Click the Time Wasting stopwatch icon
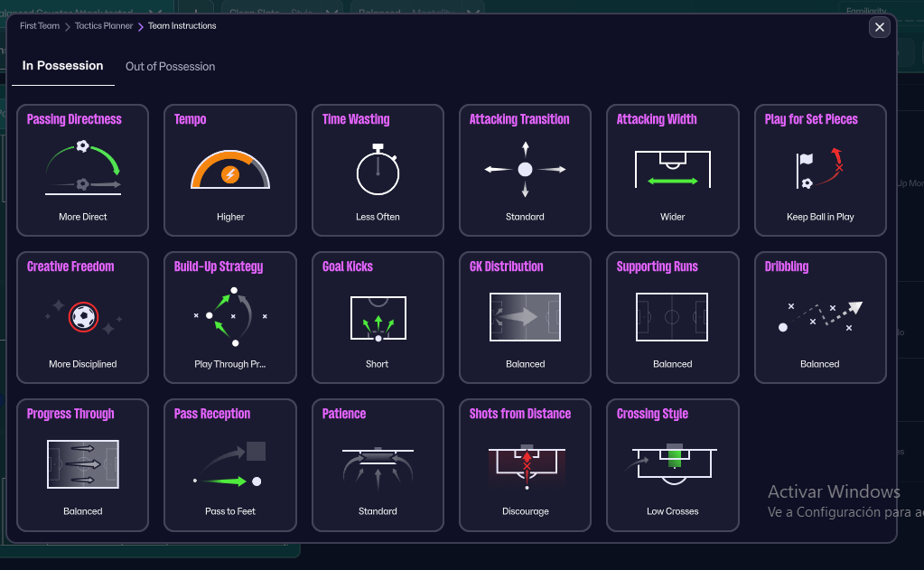Image resolution: width=924 pixels, height=570 pixels. pyautogui.click(x=378, y=169)
